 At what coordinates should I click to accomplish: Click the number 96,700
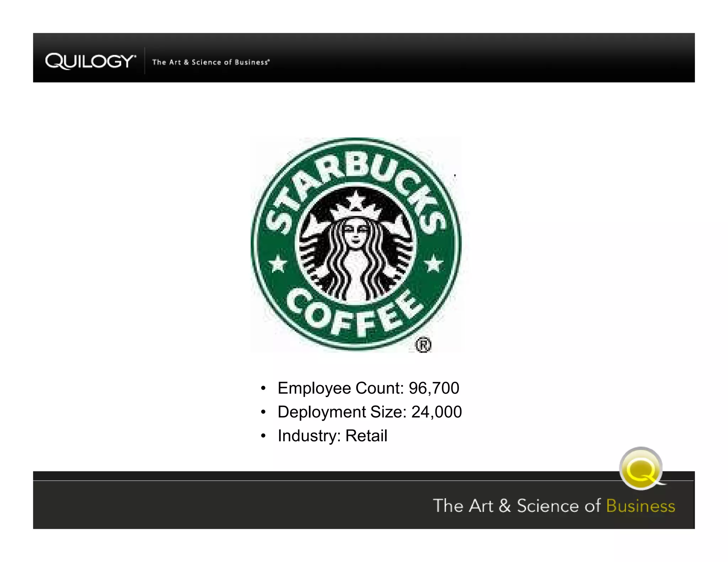tap(434, 388)
